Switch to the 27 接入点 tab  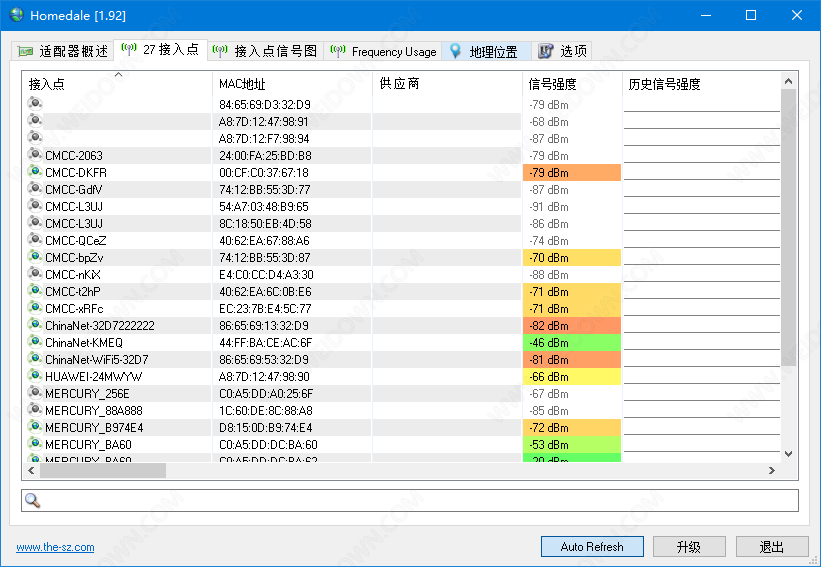(161, 50)
